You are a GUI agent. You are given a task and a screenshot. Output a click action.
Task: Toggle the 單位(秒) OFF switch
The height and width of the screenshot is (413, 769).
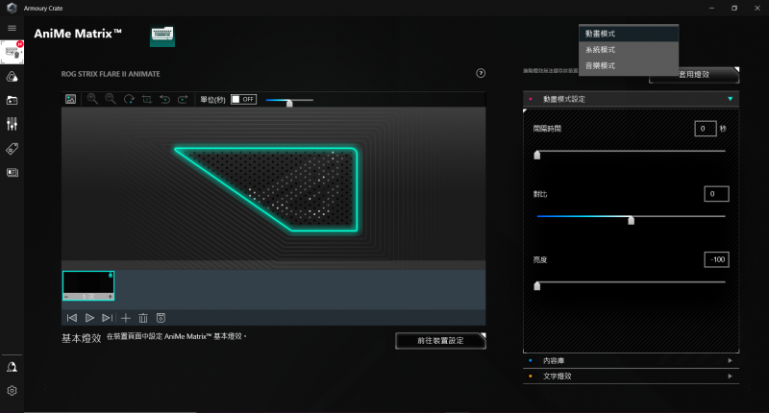click(244, 99)
